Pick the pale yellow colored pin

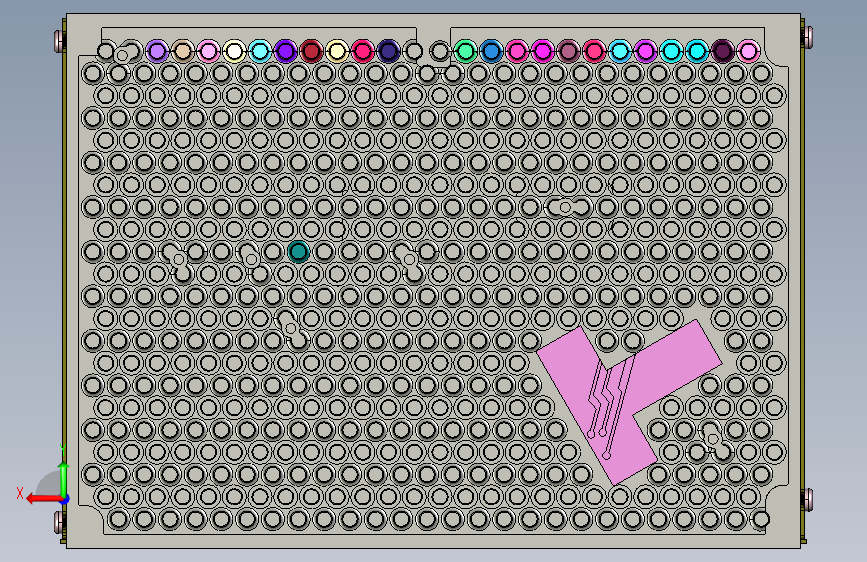pyautogui.click(x=337, y=51)
